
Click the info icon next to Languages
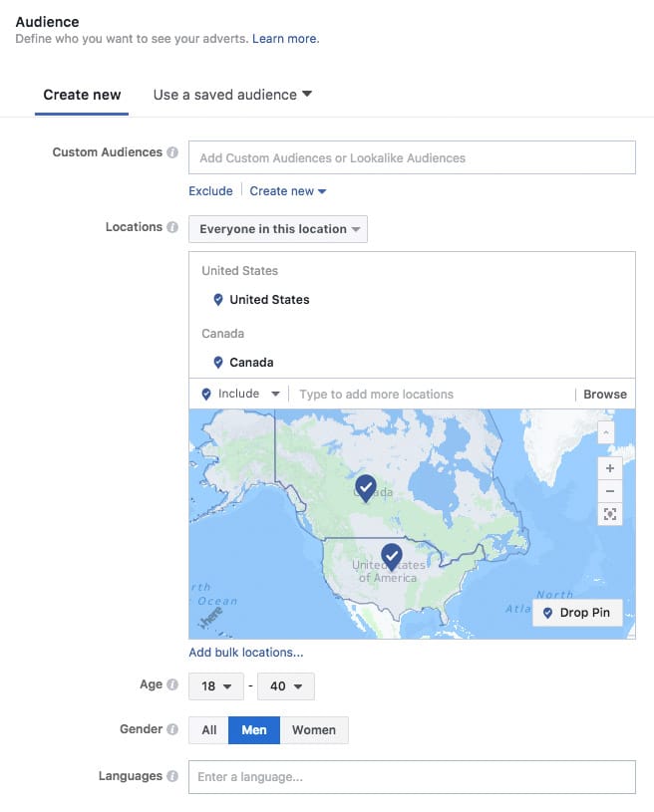point(172,776)
